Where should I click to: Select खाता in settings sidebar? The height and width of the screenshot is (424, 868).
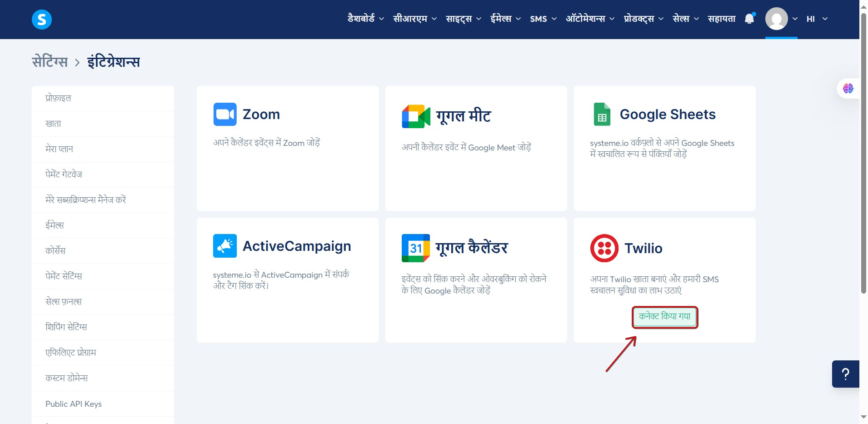point(103,124)
